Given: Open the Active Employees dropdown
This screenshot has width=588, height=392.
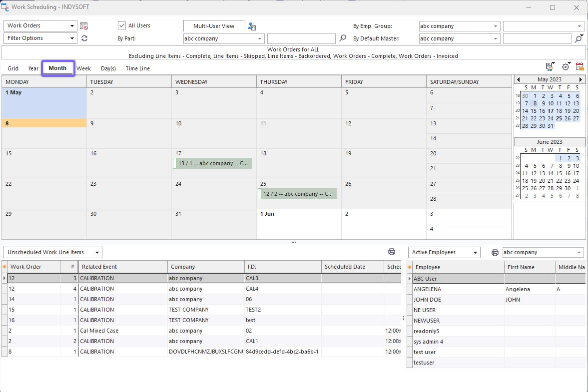Looking at the screenshot, I should tap(444, 253).
